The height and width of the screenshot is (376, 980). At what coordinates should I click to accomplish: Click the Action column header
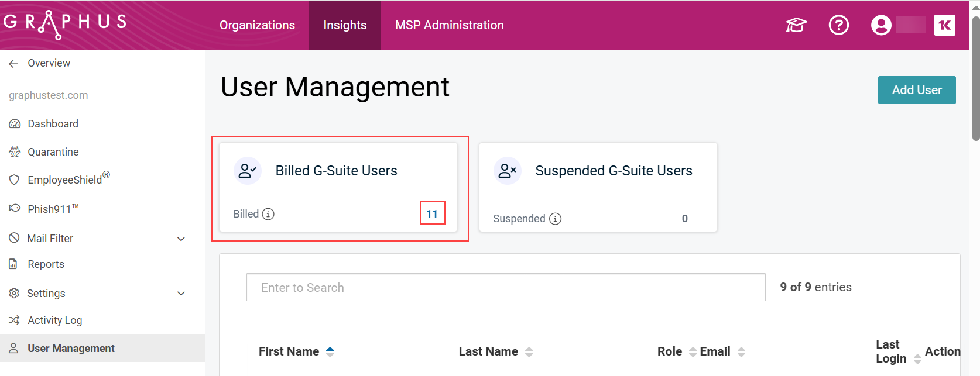(943, 351)
